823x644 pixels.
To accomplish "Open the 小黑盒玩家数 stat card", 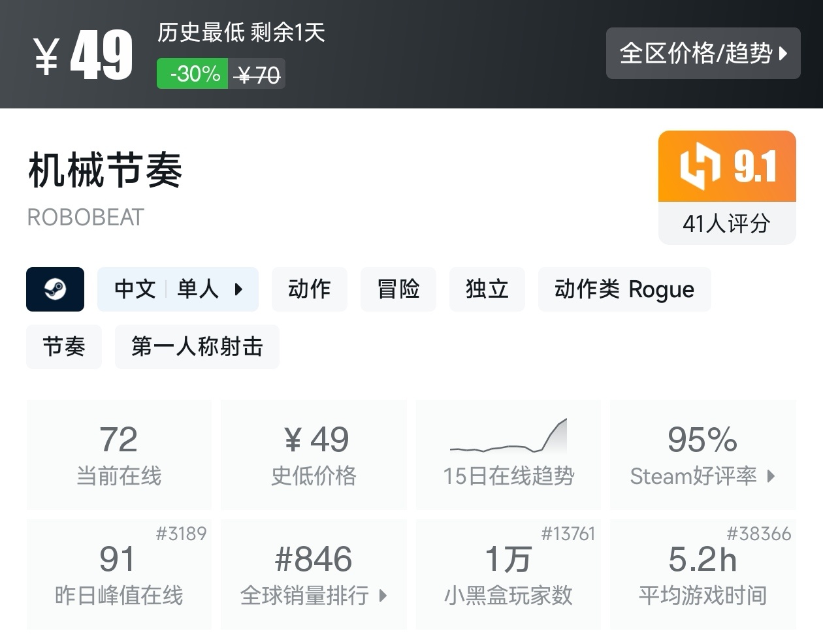I will point(508,575).
